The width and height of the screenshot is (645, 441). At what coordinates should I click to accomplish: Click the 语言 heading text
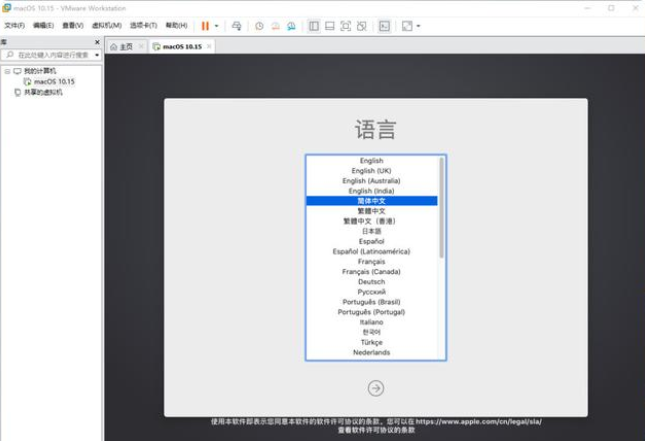coord(376,130)
